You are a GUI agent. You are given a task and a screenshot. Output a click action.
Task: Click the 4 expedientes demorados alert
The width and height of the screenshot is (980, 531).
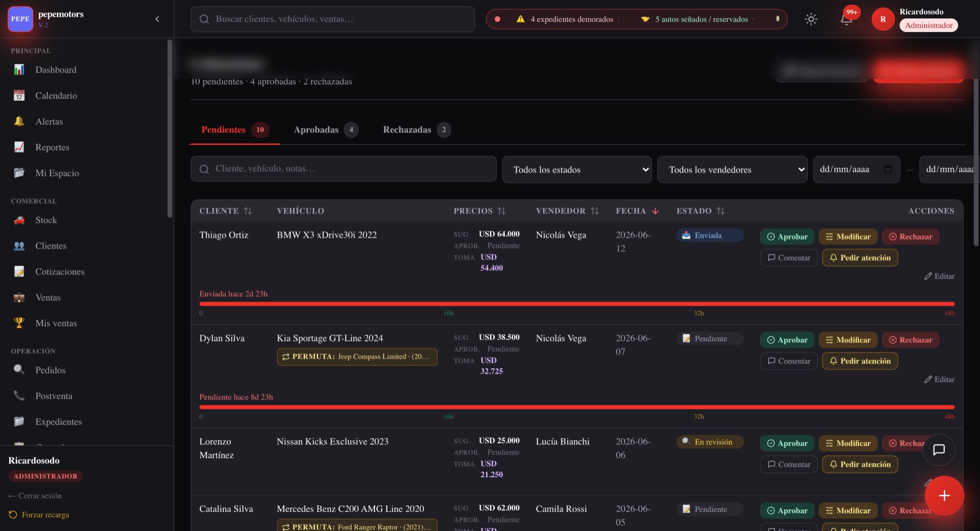(x=565, y=20)
